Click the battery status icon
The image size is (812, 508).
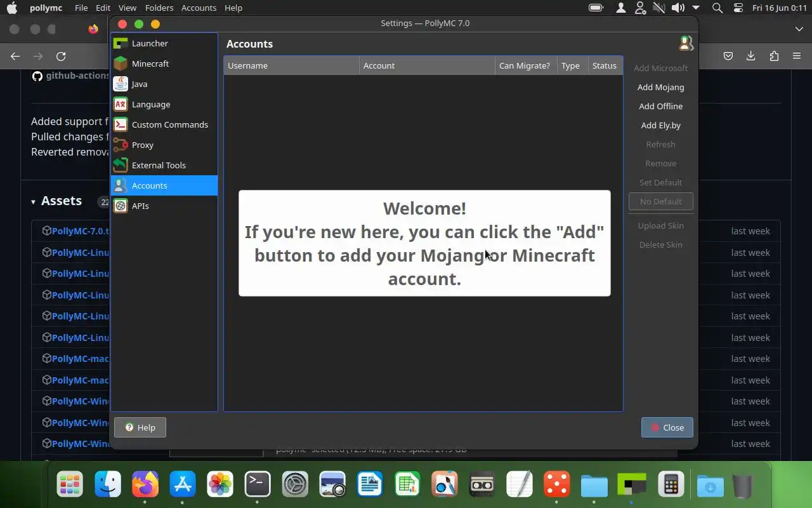(x=596, y=8)
